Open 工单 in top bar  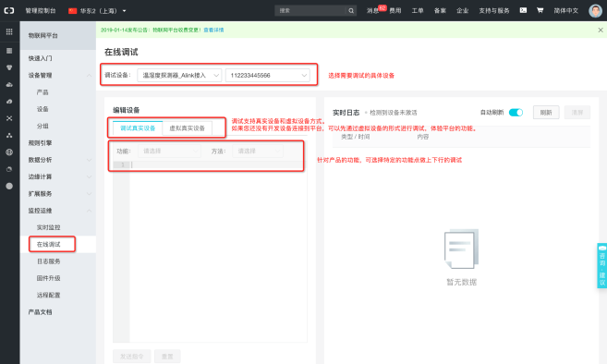418,11
